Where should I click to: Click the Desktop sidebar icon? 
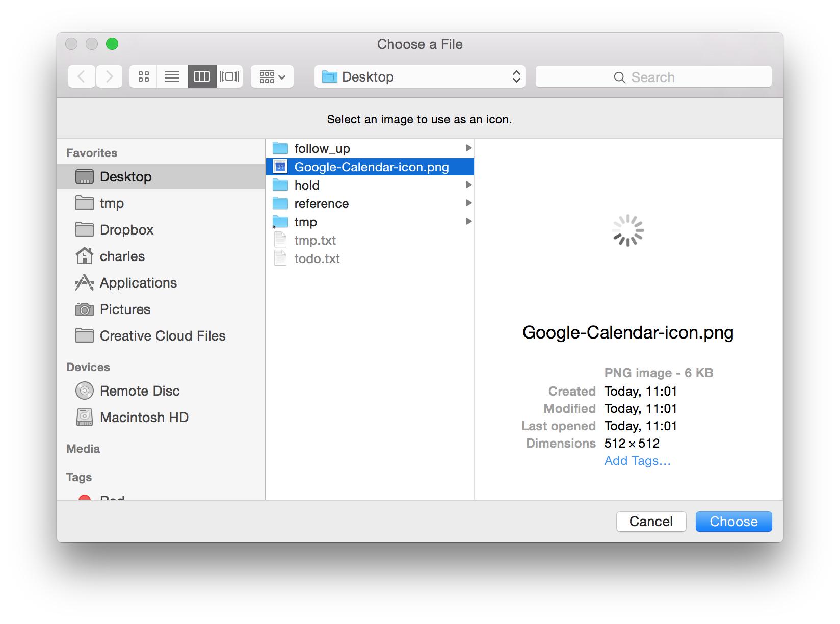pyautogui.click(x=85, y=177)
